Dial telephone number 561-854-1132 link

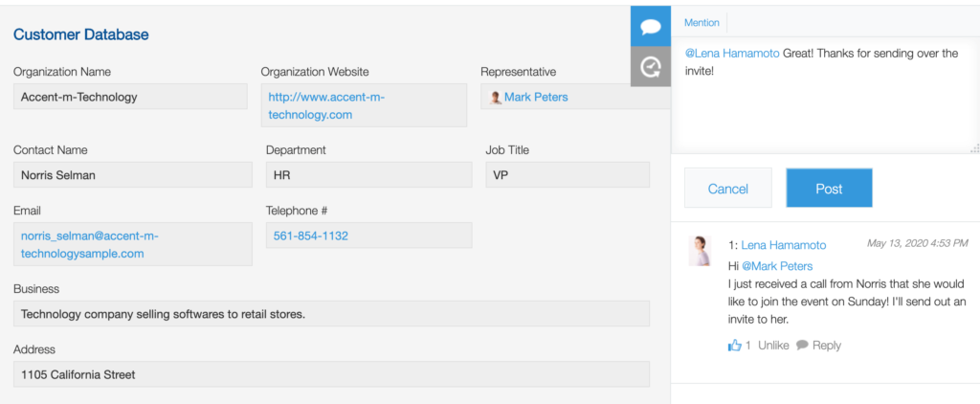(x=310, y=236)
